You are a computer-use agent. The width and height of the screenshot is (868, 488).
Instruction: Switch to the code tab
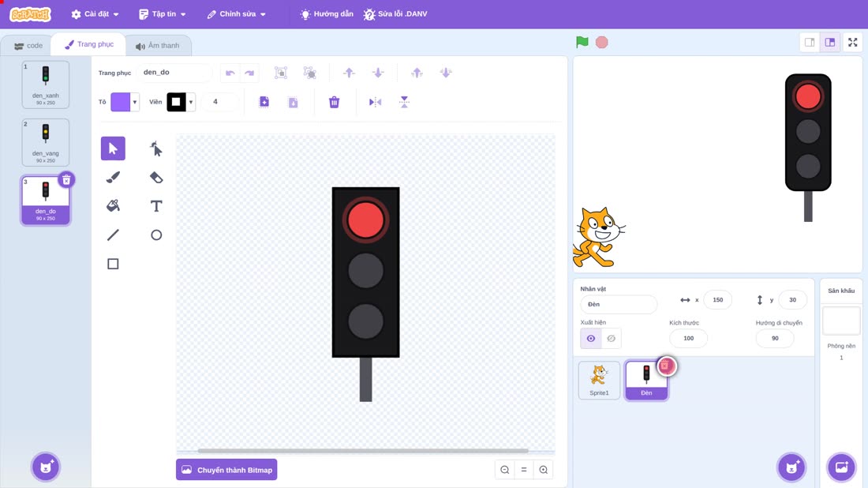28,46
